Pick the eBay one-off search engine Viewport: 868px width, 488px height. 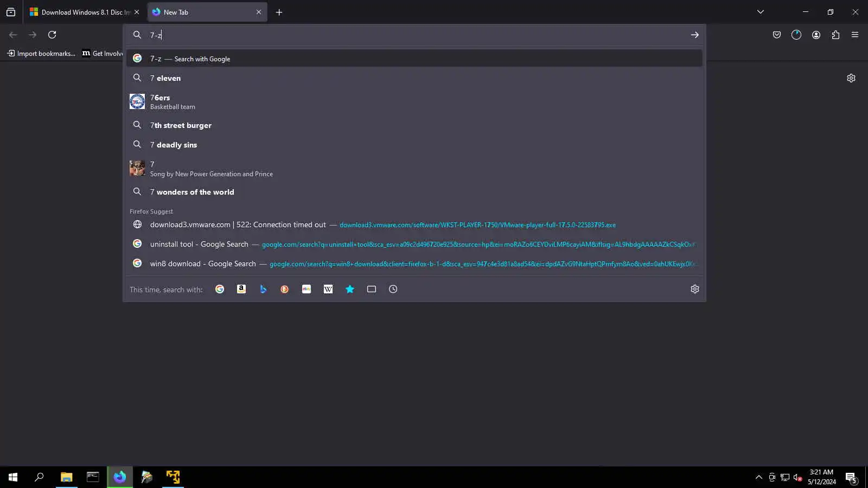(307, 289)
